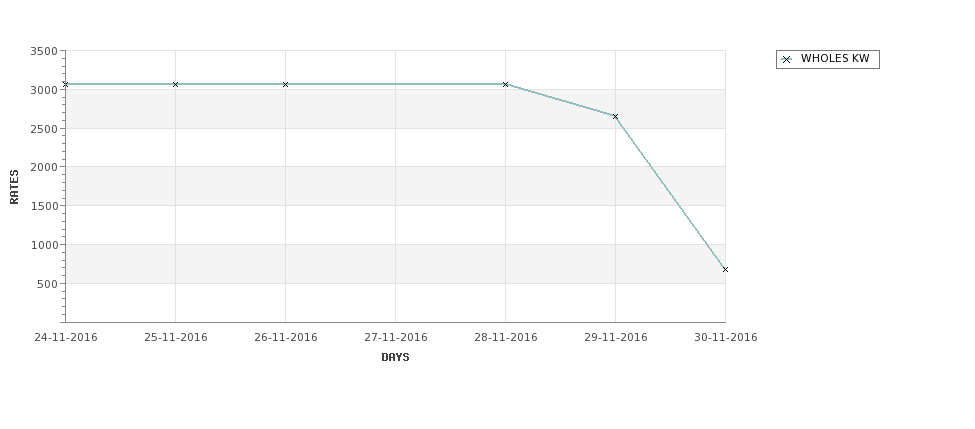
Task: Click the 28-11-2016 x-axis date label
Action: pyautogui.click(x=506, y=338)
